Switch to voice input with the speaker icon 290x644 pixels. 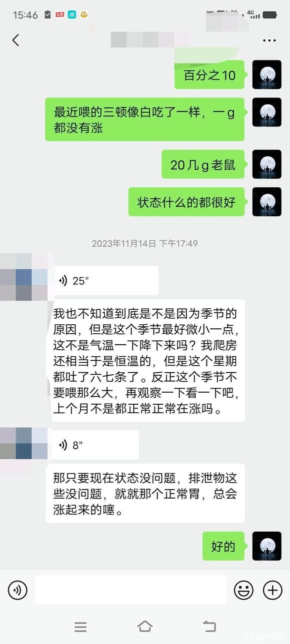[x=17, y=590]
